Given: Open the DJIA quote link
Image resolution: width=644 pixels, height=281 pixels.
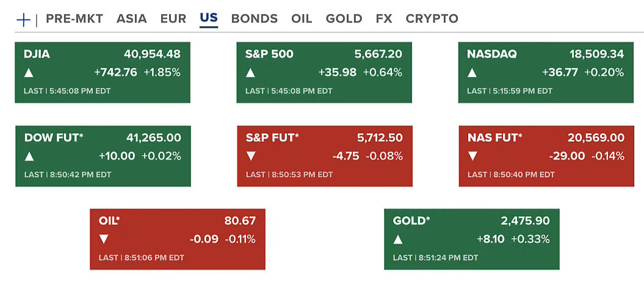Looking at the screenshot, I should pyautogui.click(x=37, y=54).
